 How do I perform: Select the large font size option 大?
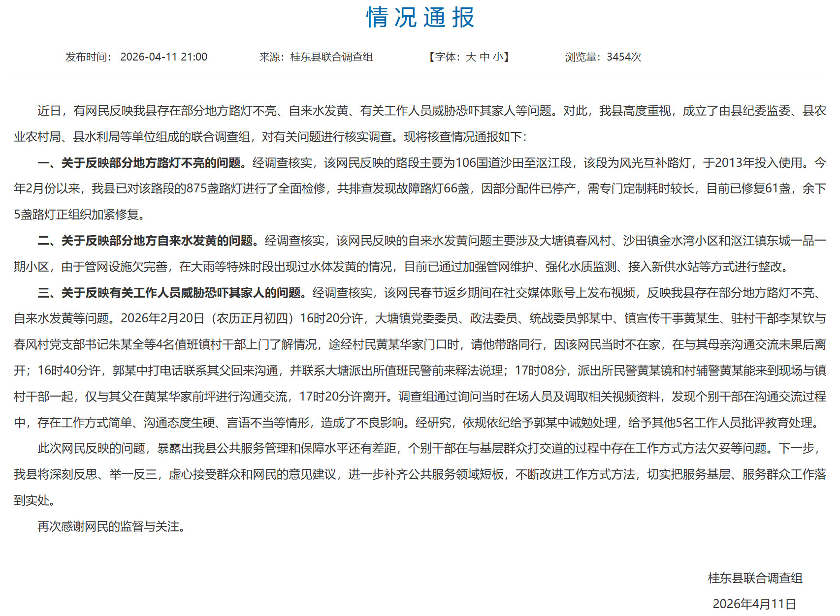click(x=471, y=57)
